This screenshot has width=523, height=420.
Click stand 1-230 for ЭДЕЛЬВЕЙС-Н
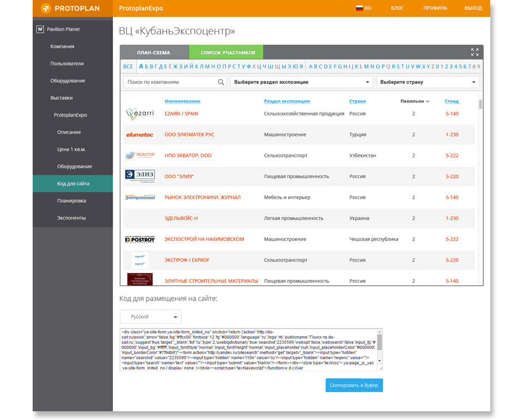[x=452, y=218]
